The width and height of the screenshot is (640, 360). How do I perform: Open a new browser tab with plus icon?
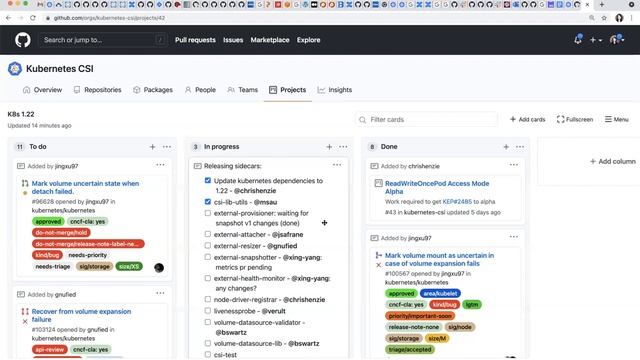point(602,4)
